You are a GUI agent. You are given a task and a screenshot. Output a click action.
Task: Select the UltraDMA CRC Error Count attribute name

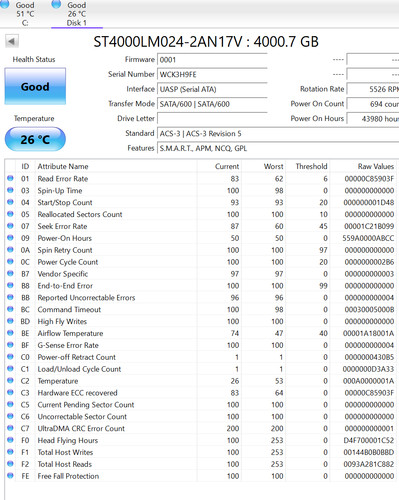point(81,429)
